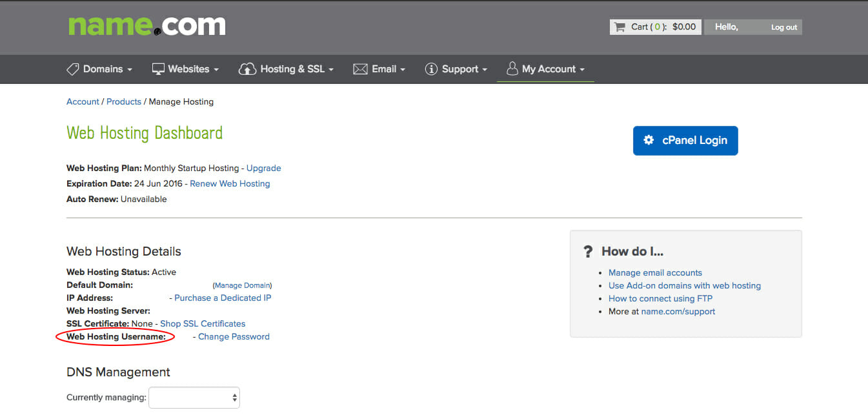This screenshot has height=417, width=868.
Task: Click the Web Hosting Status: Active text
Action: [121, 272]
